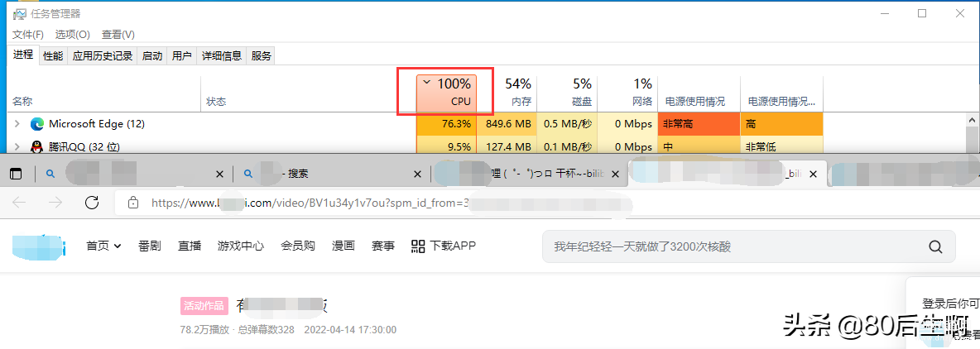Sort processes by 内存 column
980x349 pixels.
pyautogui.click(x=507, y=93)
